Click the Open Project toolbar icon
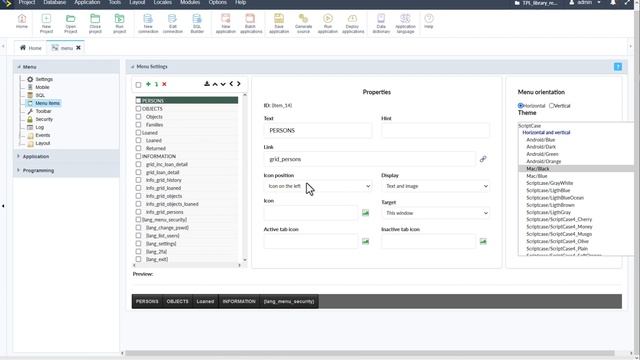This screenshot has height=360, width=640. 71,24
